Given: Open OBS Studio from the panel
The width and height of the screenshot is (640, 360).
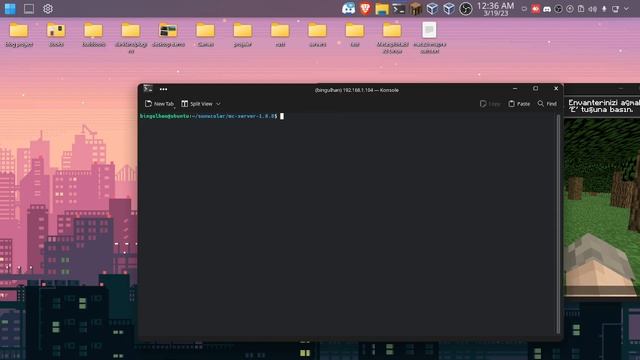Looking at the screenshot, I should point(466,9).
